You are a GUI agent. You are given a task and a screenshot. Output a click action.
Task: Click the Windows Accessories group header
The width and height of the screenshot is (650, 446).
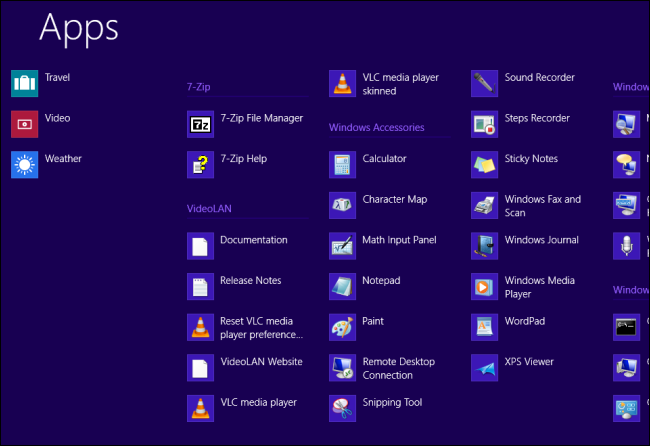click(x=376, y=127)
